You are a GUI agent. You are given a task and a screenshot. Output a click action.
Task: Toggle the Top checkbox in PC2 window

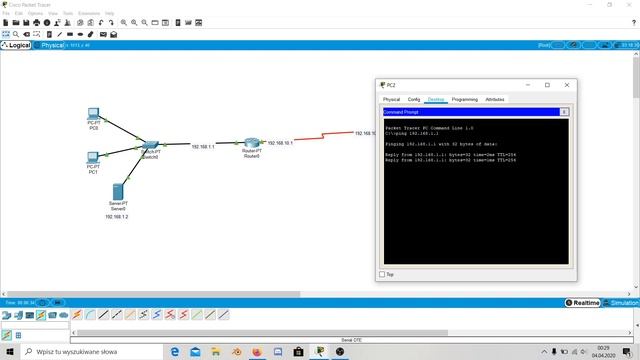click(382, 274)
